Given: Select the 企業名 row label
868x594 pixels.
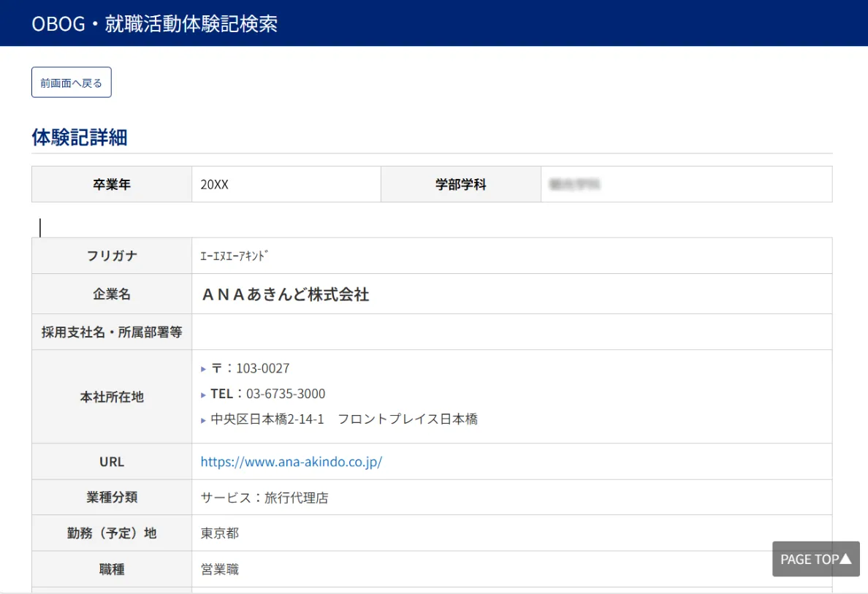Looking at the screenshot, I should tap(111, 294).
